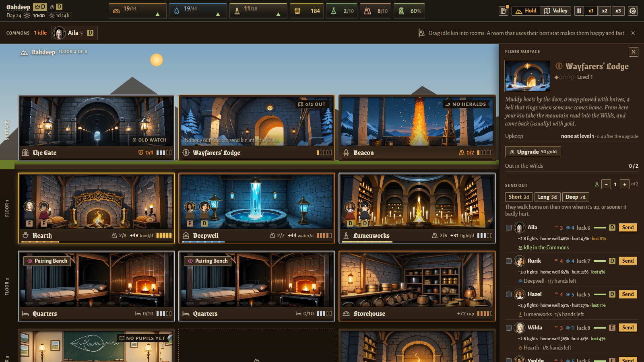This screenshot has width=644, height=362.
Task: Click the potion flask 2/10 counter
Action: click(x=342, y=11)
